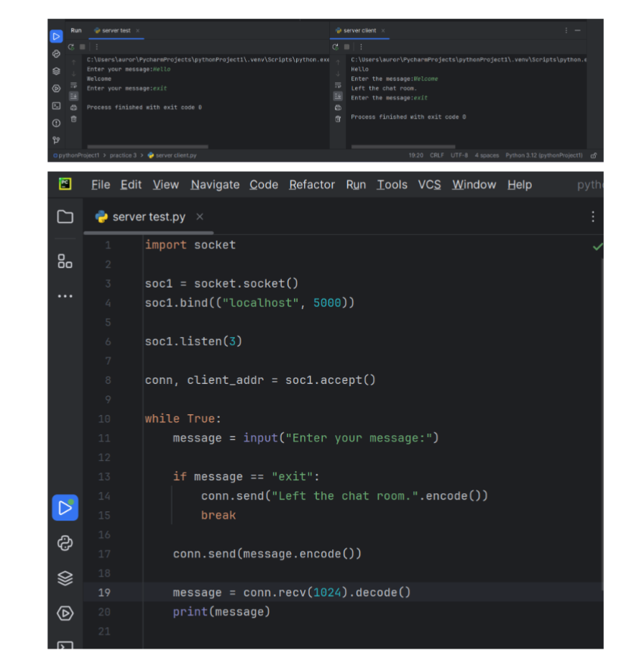
Task: Print the server client console output
Action: coord(339,108)
